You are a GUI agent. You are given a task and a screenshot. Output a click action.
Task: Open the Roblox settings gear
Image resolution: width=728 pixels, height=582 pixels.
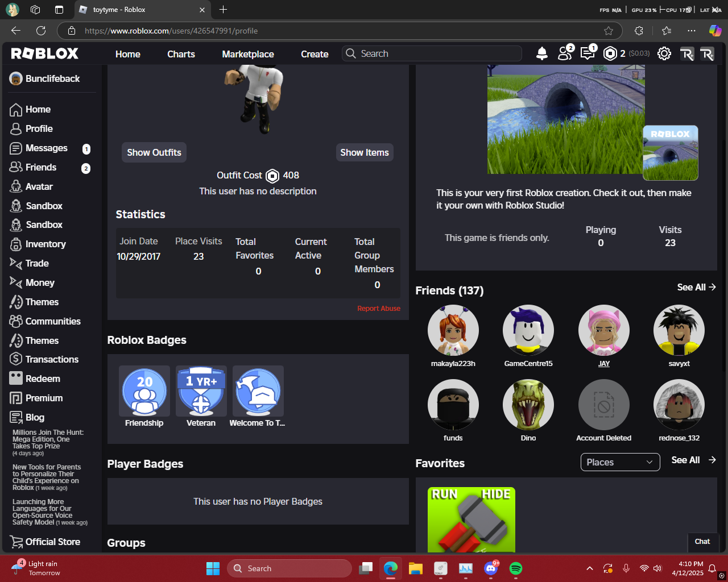664,53
